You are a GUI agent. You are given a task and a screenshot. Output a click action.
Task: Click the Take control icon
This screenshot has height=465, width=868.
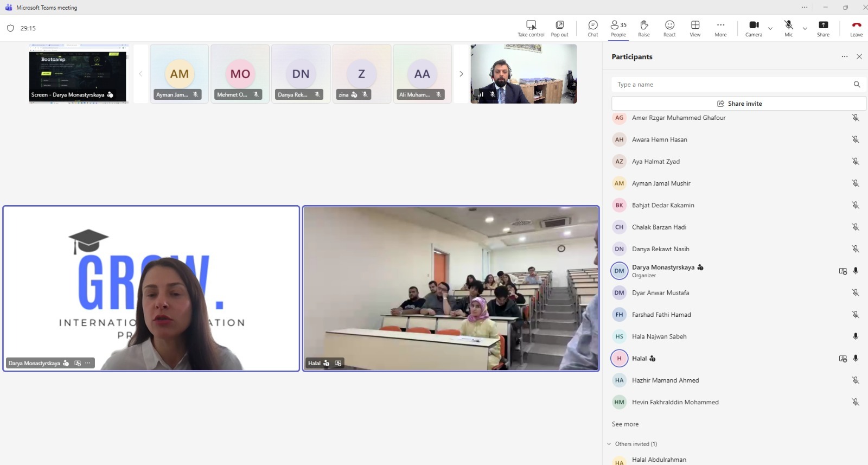pos(531,28)
